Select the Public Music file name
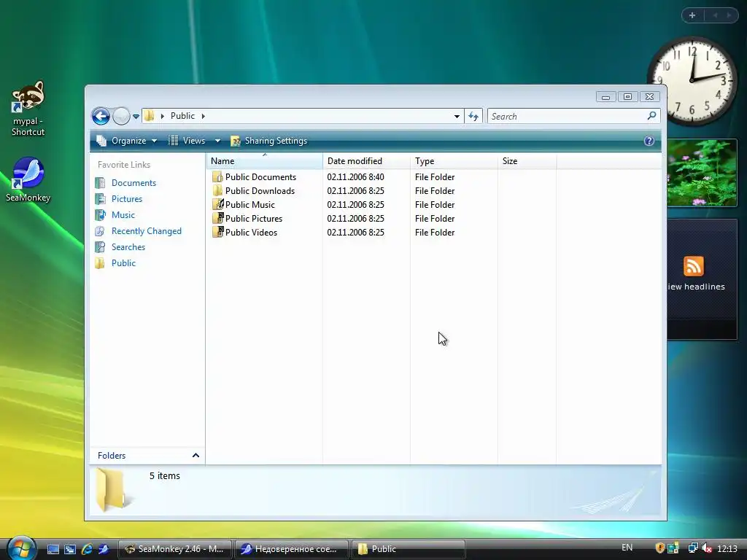Image resolution: width=747 pixels, height=560 pixels. coord(249,205)
